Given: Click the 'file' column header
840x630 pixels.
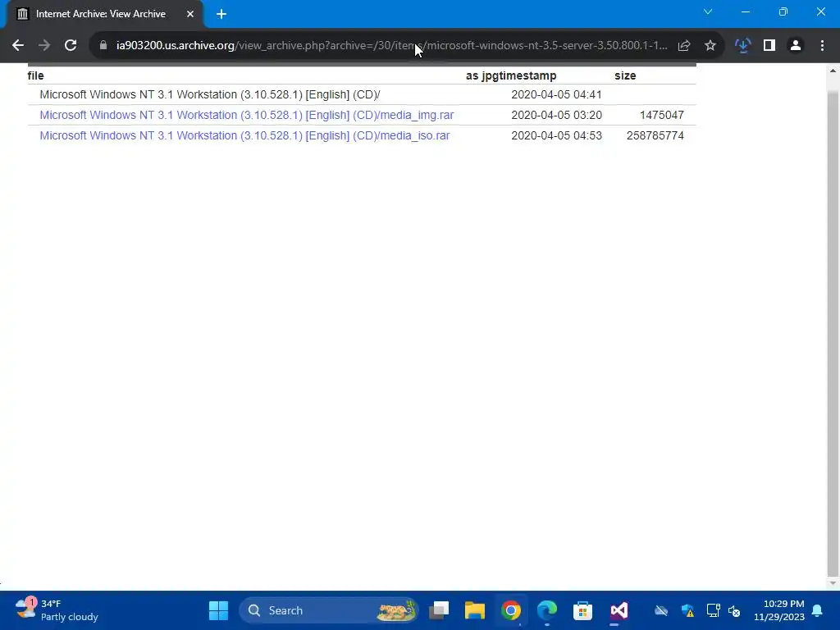Looking at the screenshot, I should (36, 75).
